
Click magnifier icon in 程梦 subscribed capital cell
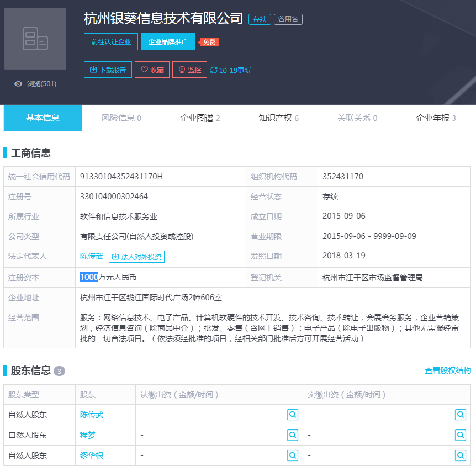click(293, 435)
